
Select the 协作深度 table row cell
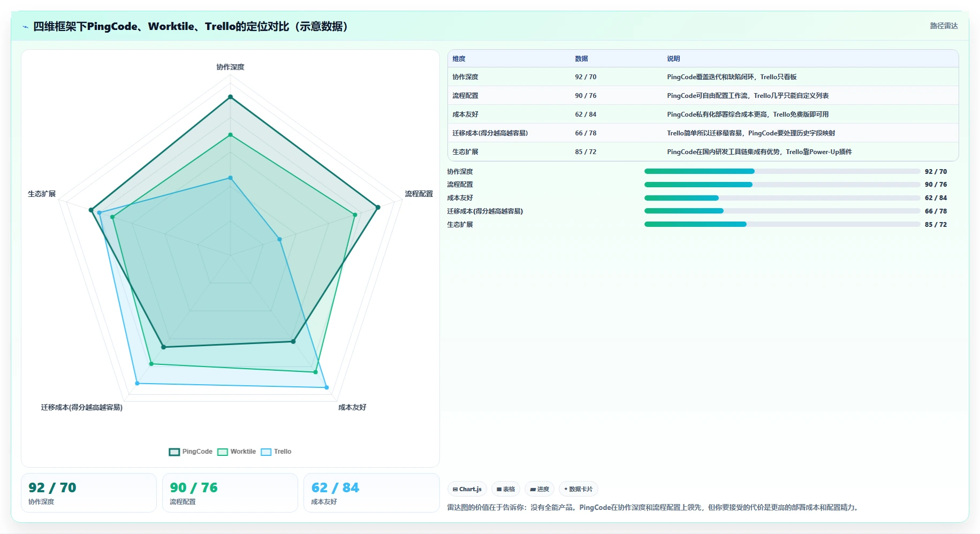click(x=509, y=77)
